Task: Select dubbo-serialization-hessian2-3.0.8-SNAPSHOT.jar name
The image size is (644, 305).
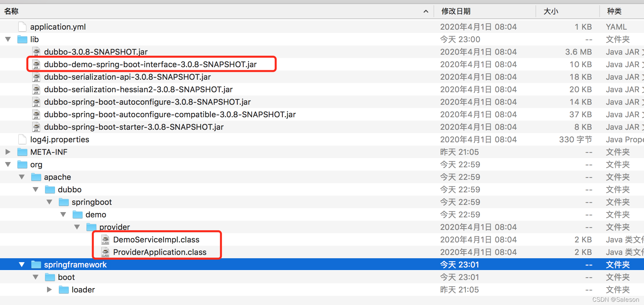Action: (x=138, y=89)
